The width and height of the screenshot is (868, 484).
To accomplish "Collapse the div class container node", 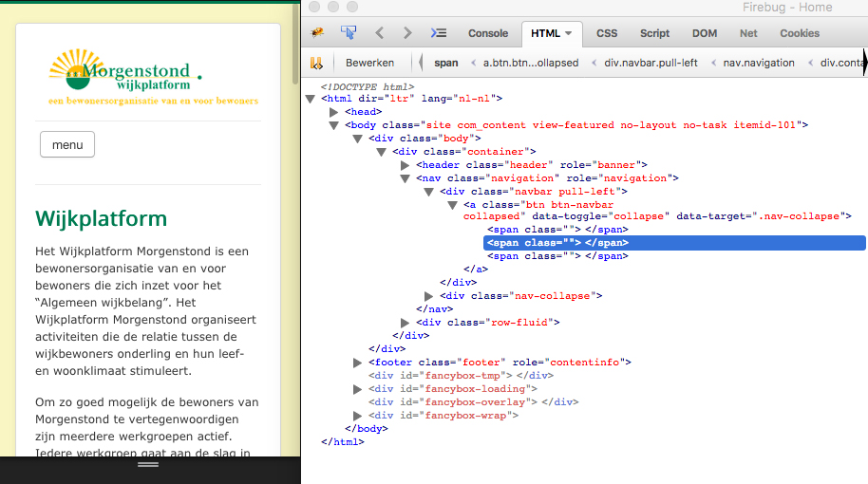I will point(382,152).
